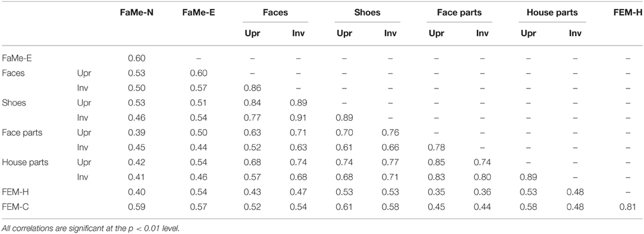Click the 0.91 correlation cell

coord(298,118)
